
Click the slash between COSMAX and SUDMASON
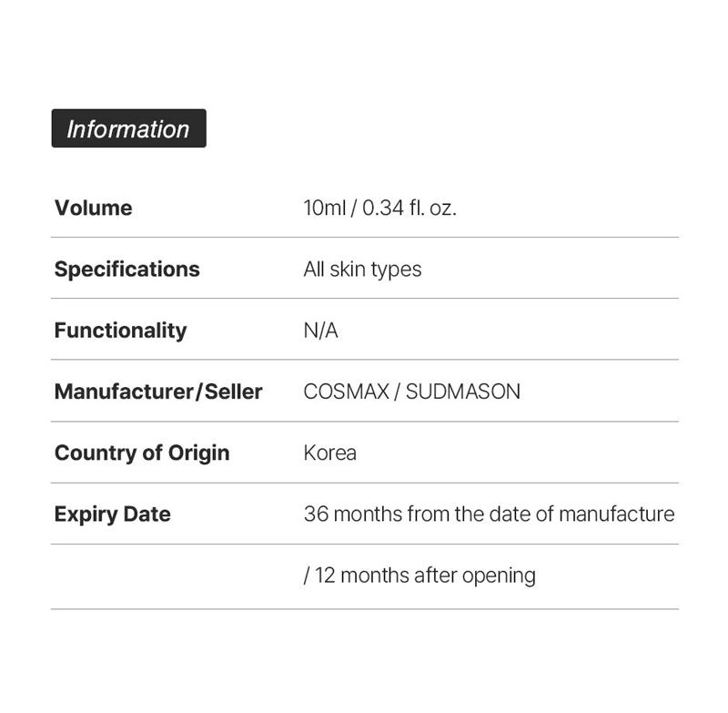coord(398,392)
